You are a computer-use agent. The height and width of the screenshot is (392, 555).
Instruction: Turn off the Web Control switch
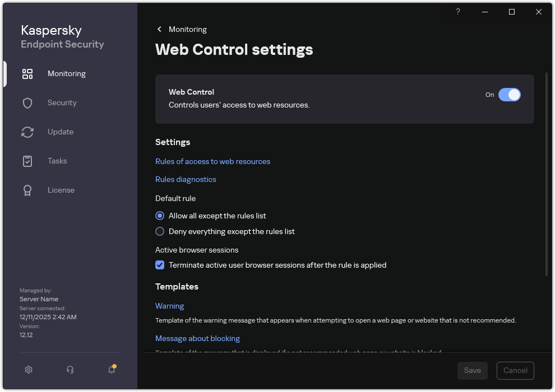[510, 95]
